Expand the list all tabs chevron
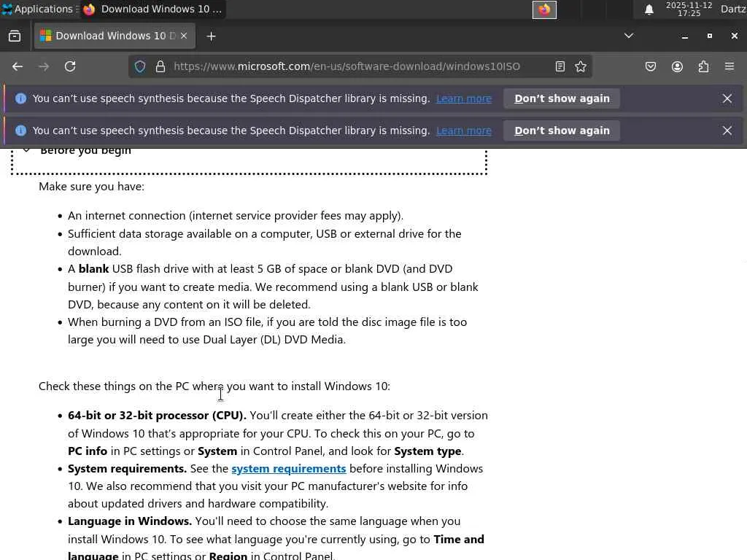The width and height of the screenshot is (747, 560). pos(629,36)
